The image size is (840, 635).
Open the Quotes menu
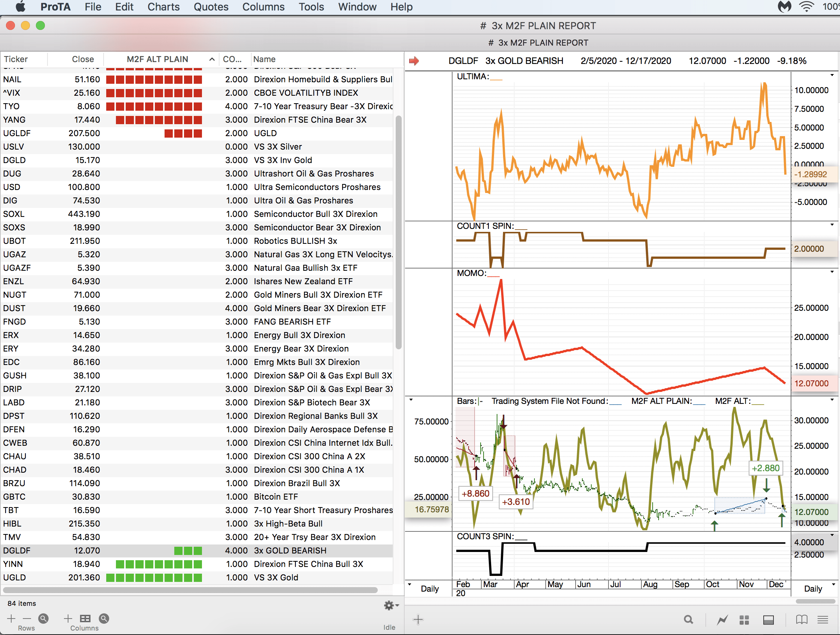pyautogui.click(x=211, y=7)
